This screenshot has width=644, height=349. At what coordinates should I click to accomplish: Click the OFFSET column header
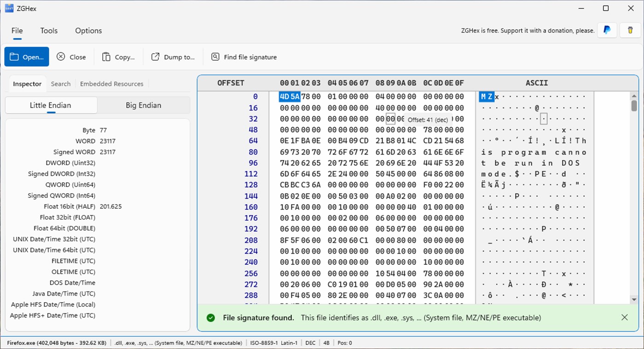(231, 83)
